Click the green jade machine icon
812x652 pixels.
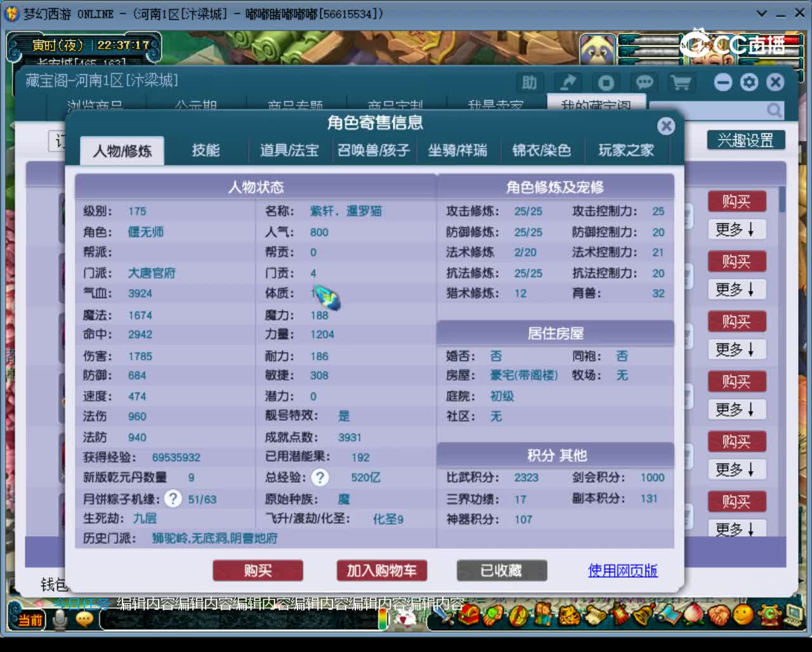[x=769, y=614]
